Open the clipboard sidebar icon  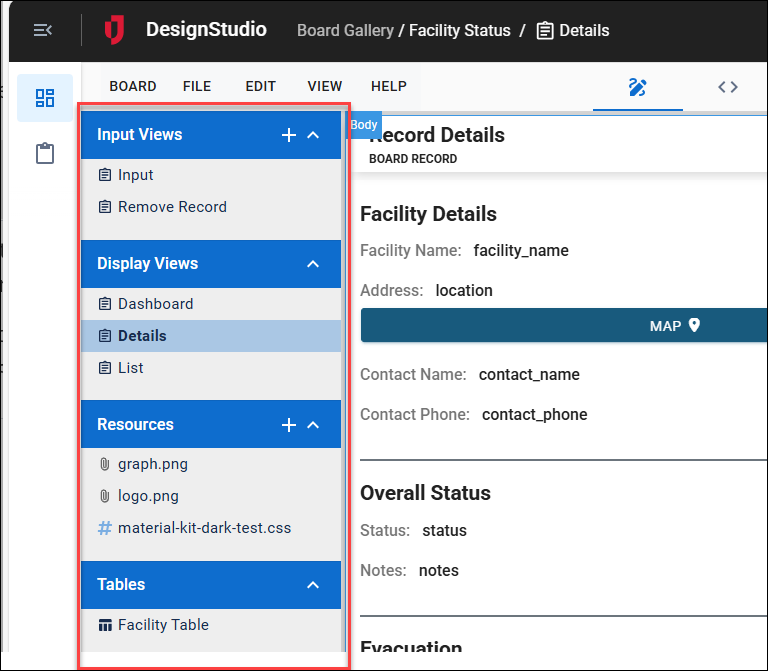tap(45, 153)
